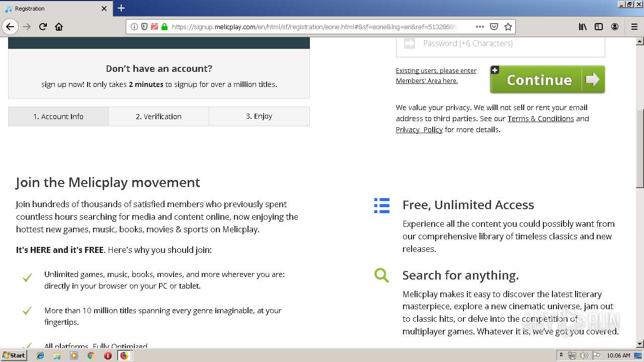Open media player from taskbar

point(74,355)
